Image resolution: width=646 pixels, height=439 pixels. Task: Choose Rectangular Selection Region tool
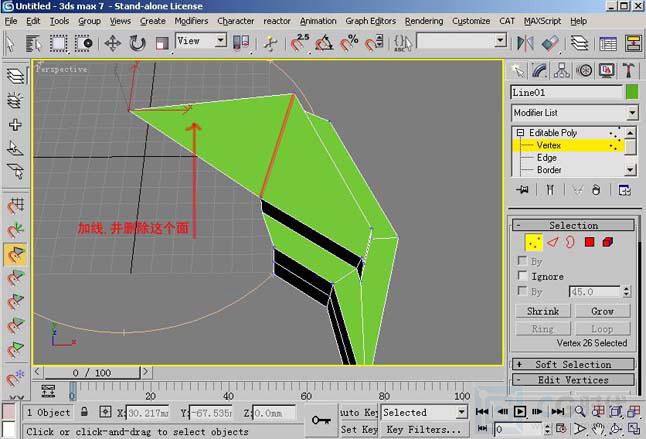59,43
